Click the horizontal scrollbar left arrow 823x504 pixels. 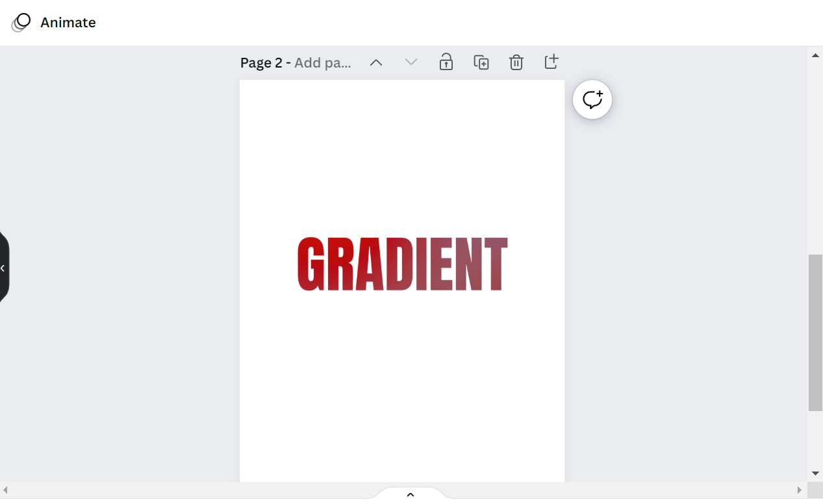click(x=6, y=490)
